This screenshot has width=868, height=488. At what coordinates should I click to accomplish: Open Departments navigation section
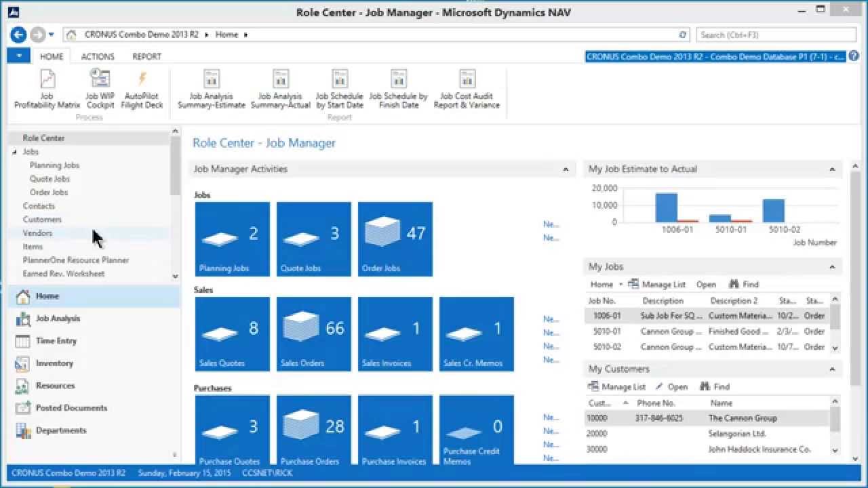point(94,430)
